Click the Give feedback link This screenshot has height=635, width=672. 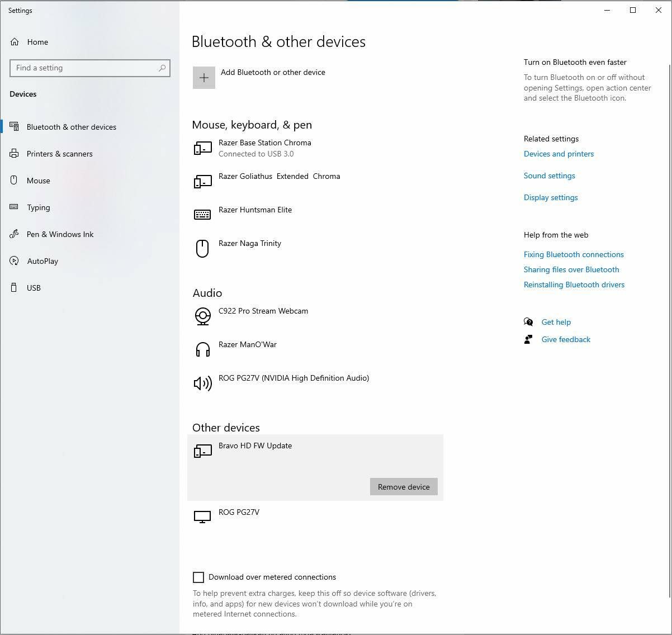tap(566, 339)
